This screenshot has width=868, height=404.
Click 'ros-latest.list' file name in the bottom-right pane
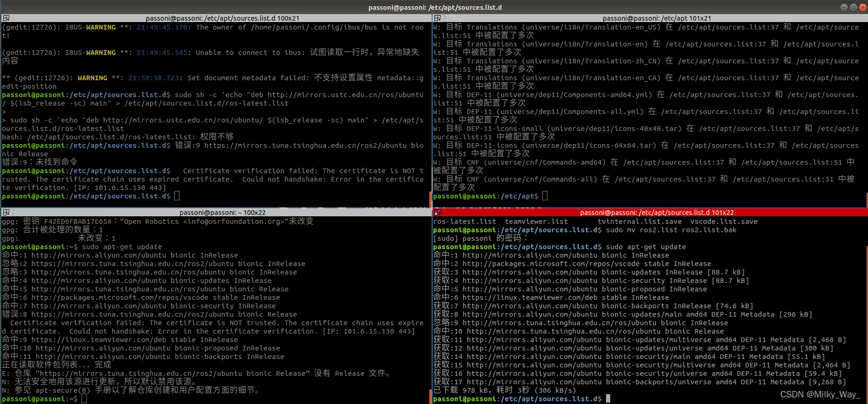click(x=464, y=221)
